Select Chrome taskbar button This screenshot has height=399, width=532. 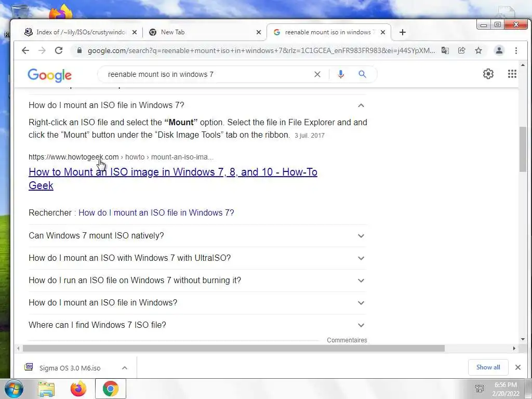tap(111, 389)
